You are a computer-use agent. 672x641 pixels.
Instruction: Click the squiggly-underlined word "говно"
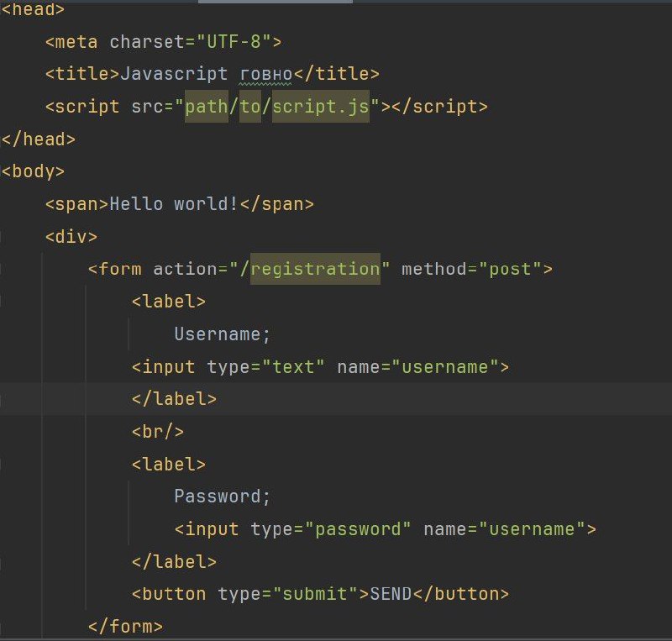pyautogui.click(x=265, y=75)
